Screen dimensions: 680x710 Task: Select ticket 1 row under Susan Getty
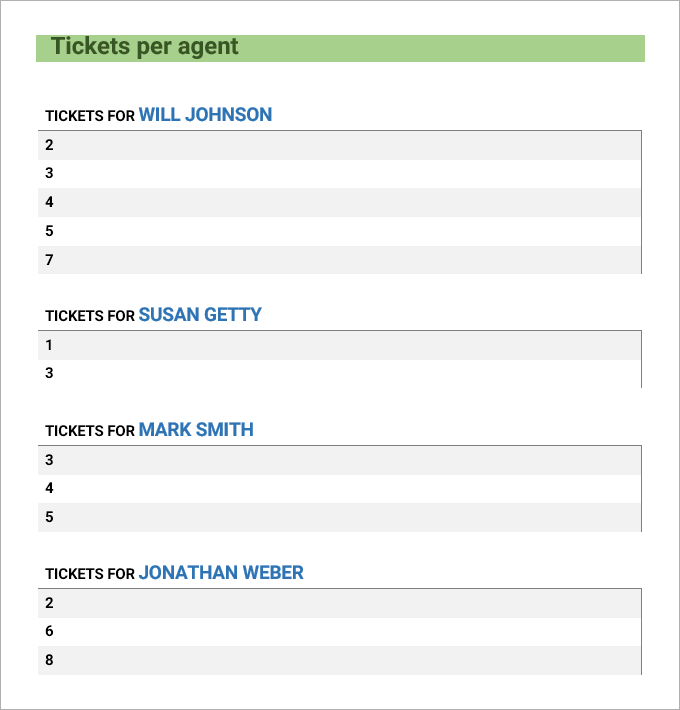[339, 345]
